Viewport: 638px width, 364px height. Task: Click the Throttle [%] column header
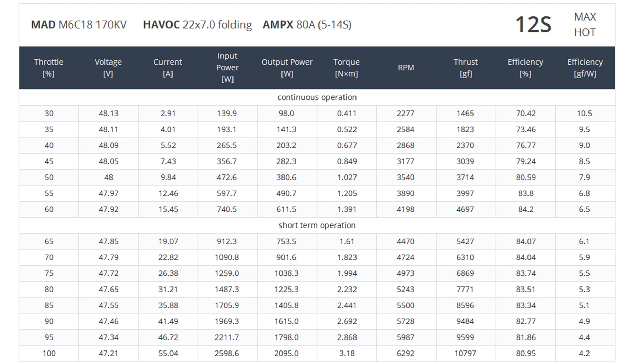(x=48, y=68)
